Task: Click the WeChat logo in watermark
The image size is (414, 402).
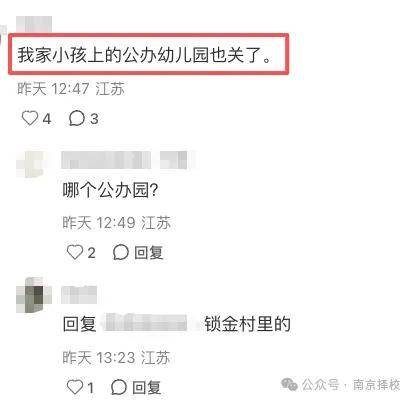Action: tap(289, 384)
